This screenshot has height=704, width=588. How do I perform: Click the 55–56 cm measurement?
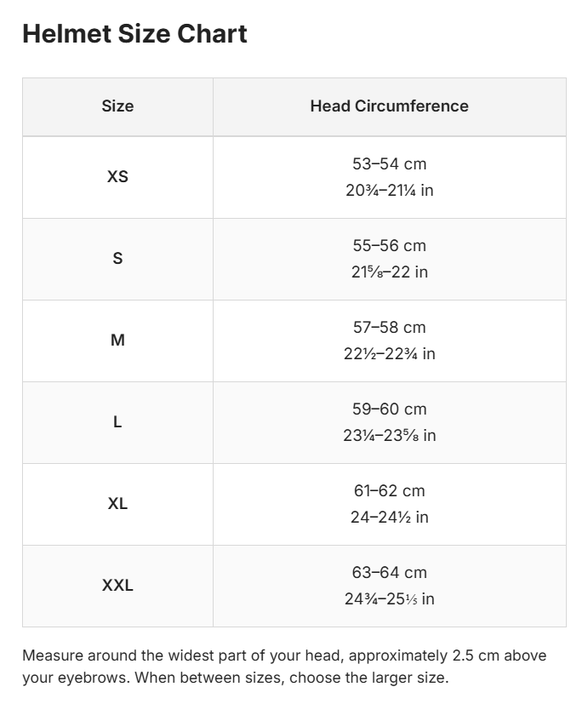click(x=390, y=246)
